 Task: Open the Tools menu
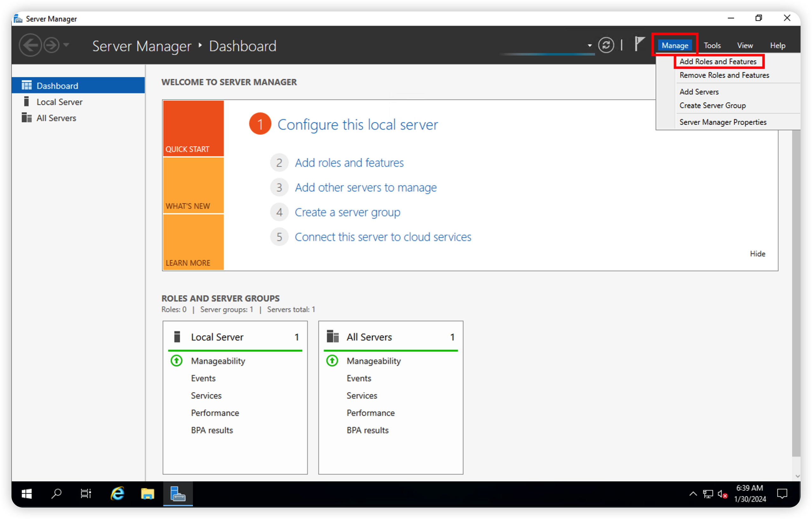tap(712, 45)
